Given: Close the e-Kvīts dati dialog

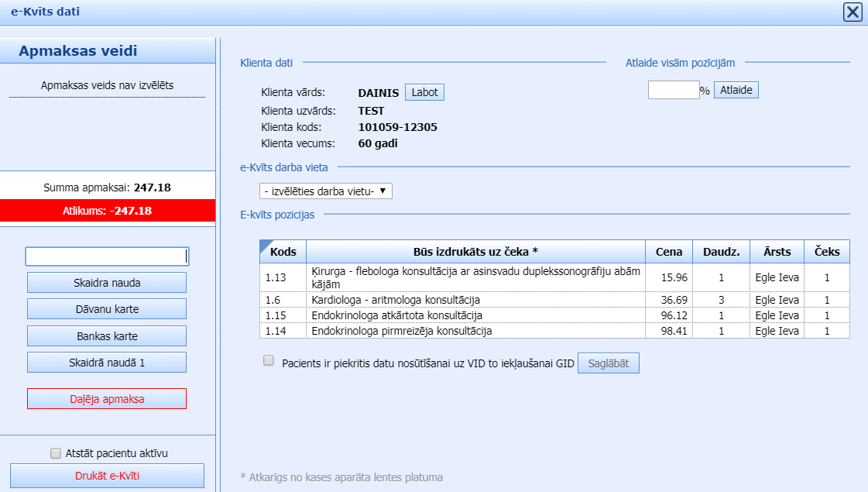Looking at the screenshot, I should tap(853, 12).
